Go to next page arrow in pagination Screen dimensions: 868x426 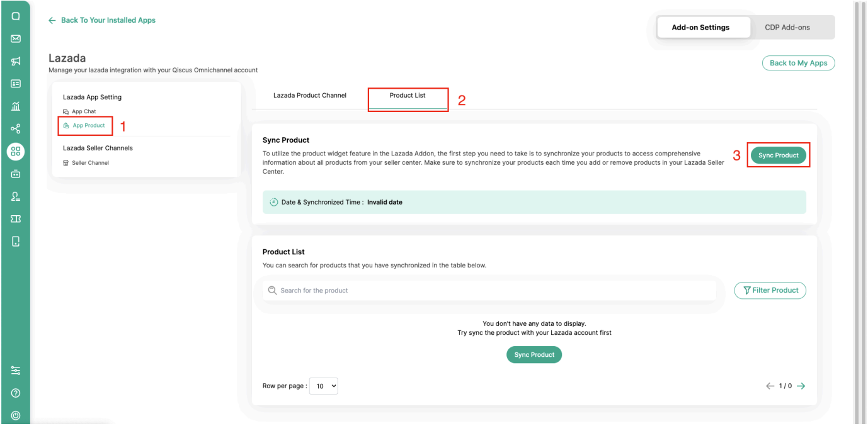point(801,386)
